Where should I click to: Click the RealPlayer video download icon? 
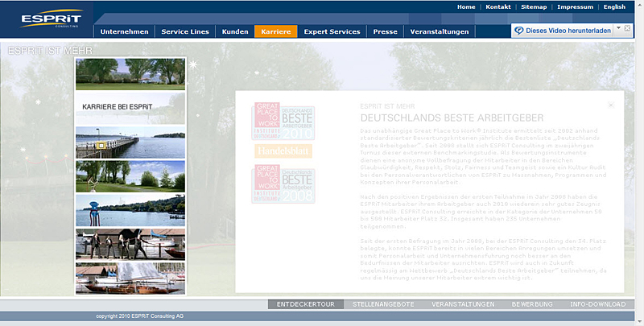[x=519, y=30]
